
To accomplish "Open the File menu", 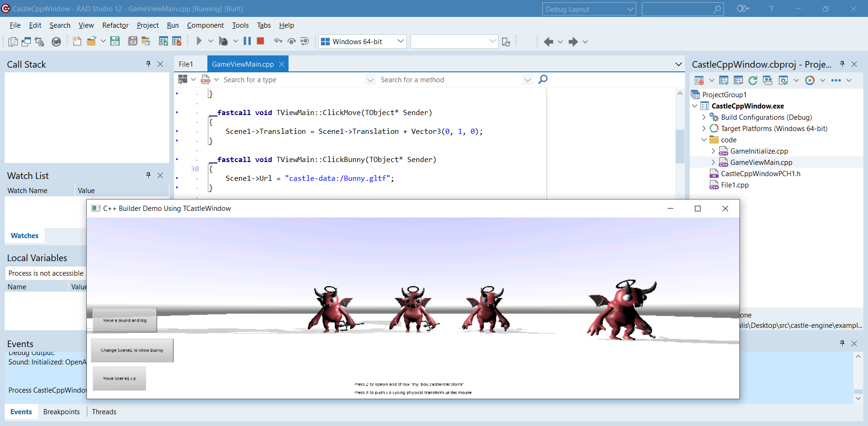I will (x=15, y=25).
